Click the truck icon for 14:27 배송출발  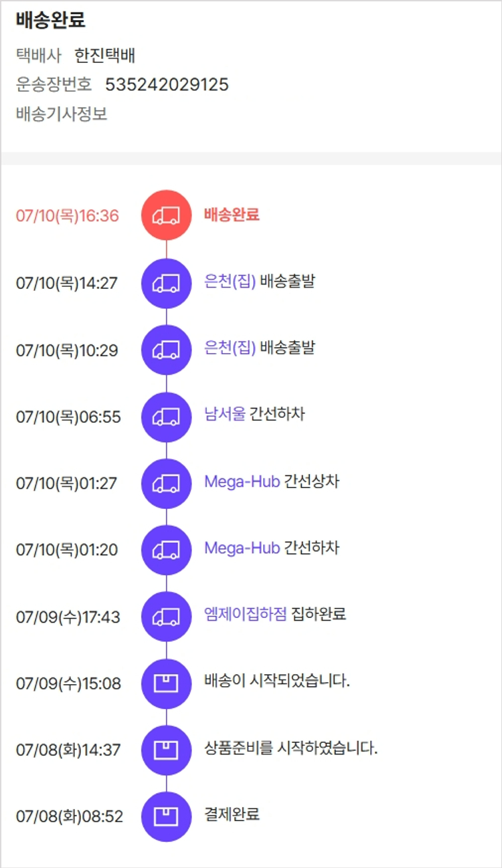(x=166, y=283)
